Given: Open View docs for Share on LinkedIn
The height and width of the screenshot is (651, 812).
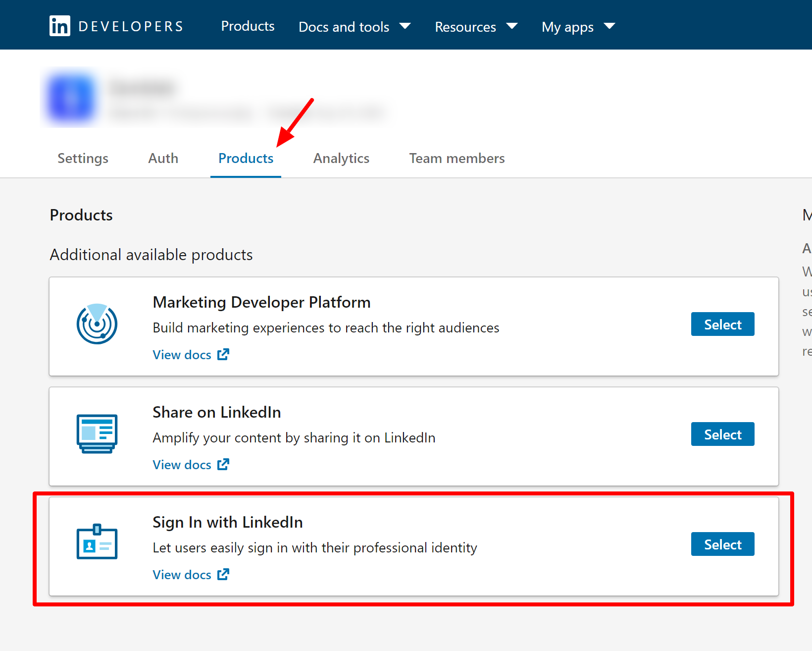Looking at the screenshot, I should (x=191, y=465).
